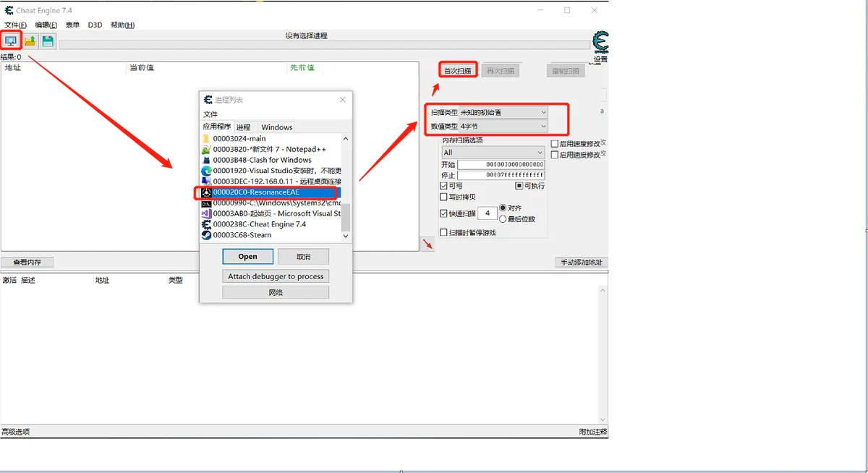Select 000020C0-ResonanceEAE process
Viewport: 868px width, 473px height.
271,192
